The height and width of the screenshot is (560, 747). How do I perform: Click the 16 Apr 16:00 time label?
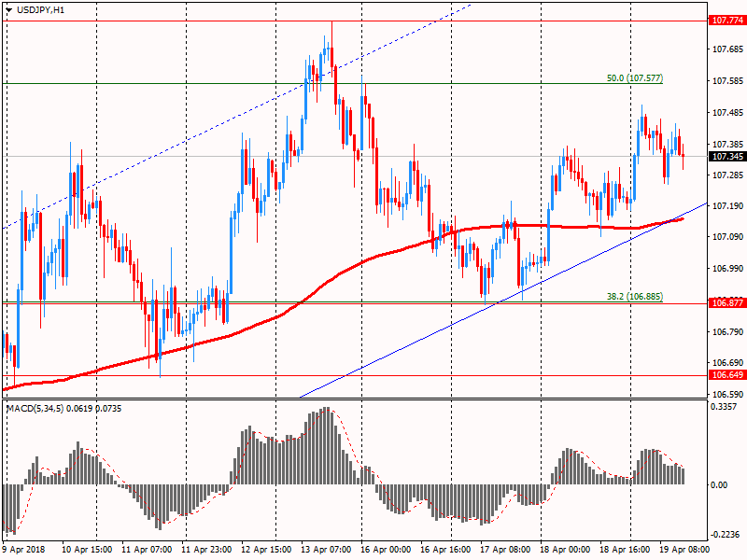pos(445,549)
